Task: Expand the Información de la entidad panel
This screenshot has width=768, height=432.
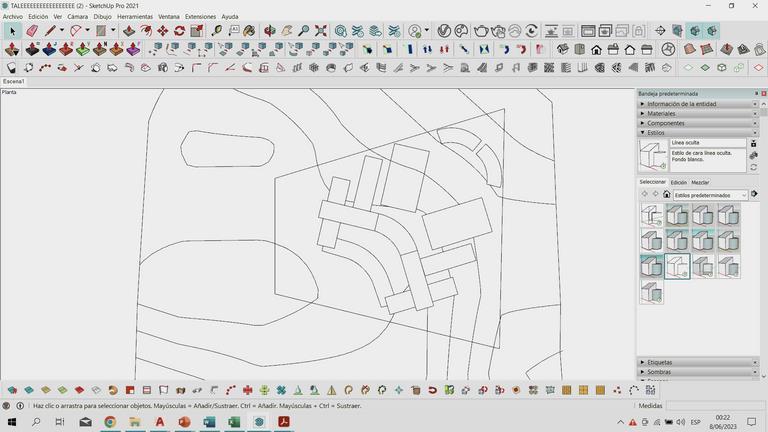Action: 697,104
